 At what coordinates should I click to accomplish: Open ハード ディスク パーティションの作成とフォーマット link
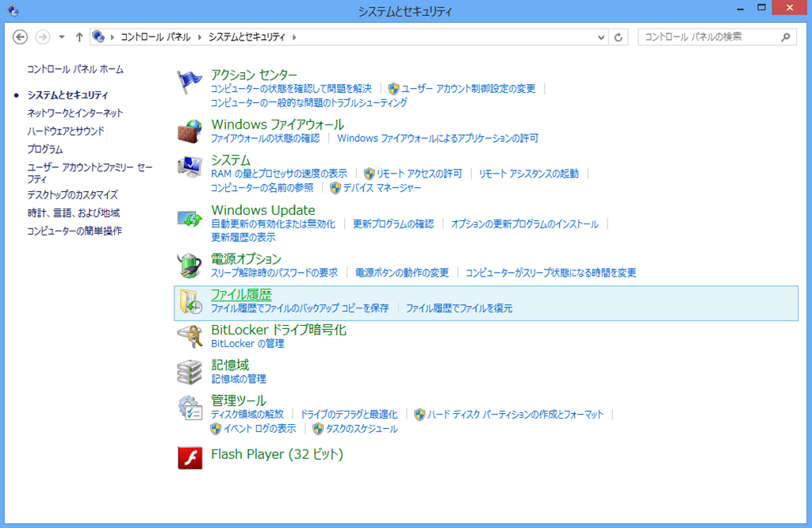[515, 415]
